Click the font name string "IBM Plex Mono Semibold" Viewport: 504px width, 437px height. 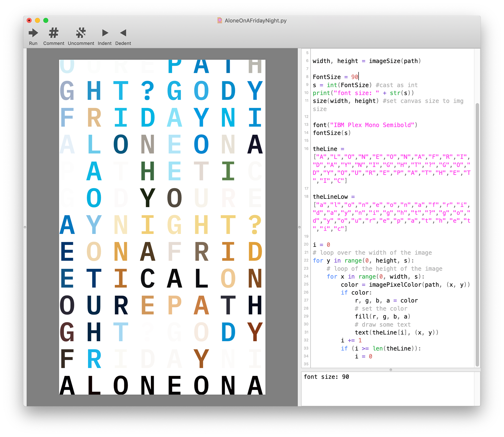tap(372, 125)
